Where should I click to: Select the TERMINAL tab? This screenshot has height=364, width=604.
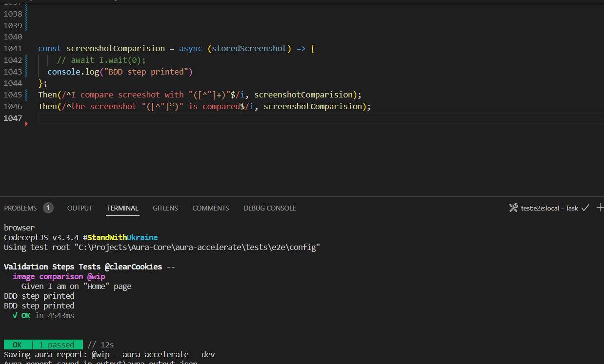tap(123, 208)
